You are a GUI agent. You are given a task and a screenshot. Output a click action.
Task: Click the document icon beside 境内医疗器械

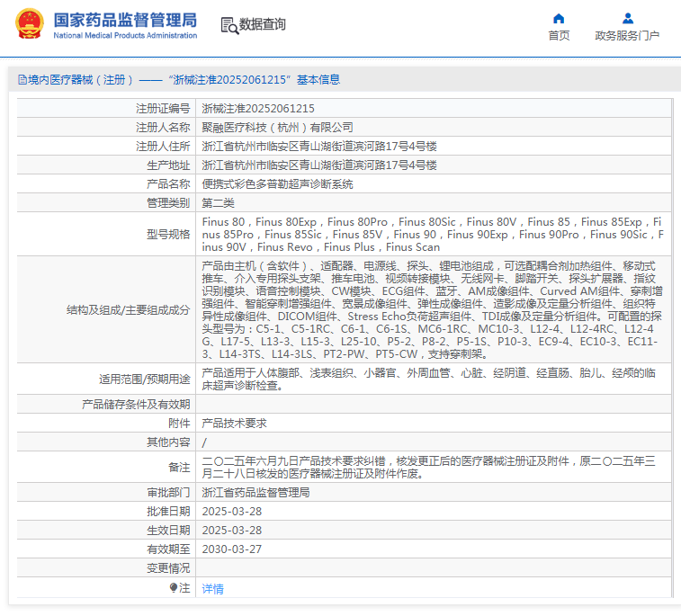pyautogui.click(x=22, y=79)
